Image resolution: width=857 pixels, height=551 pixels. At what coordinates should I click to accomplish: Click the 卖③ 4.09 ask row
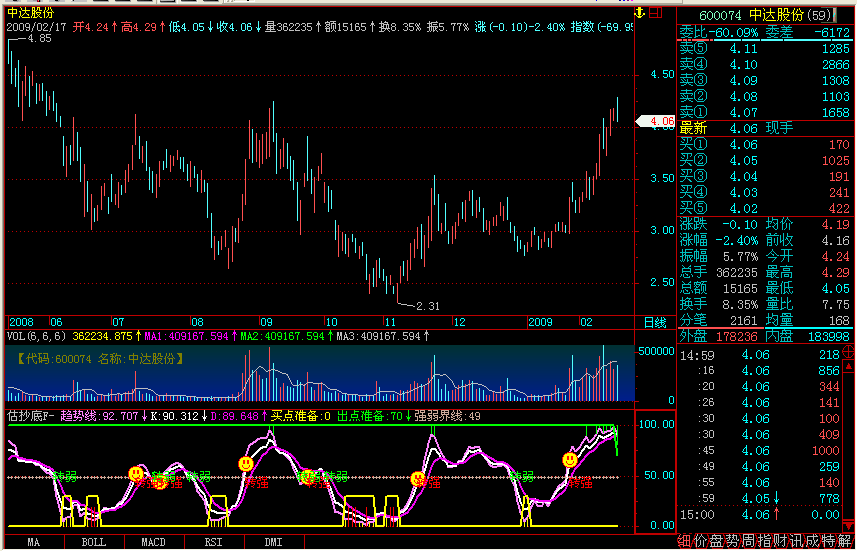(764, 81)
